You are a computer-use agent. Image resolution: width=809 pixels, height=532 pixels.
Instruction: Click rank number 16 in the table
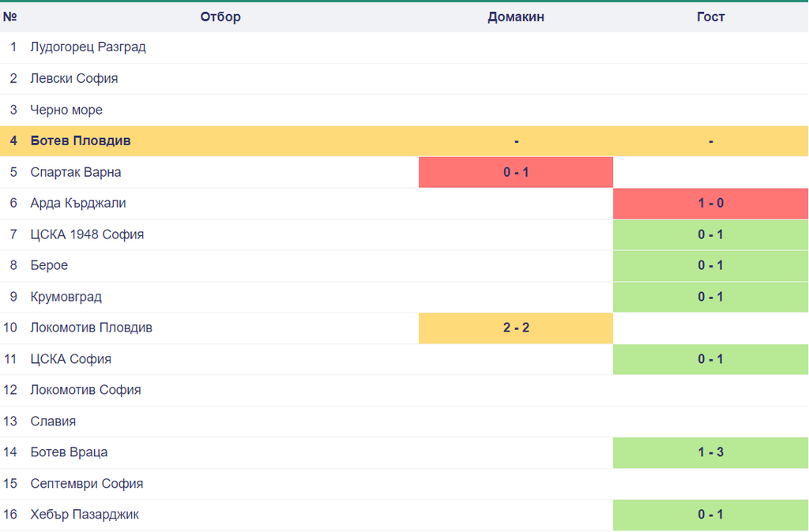(10, 515)
